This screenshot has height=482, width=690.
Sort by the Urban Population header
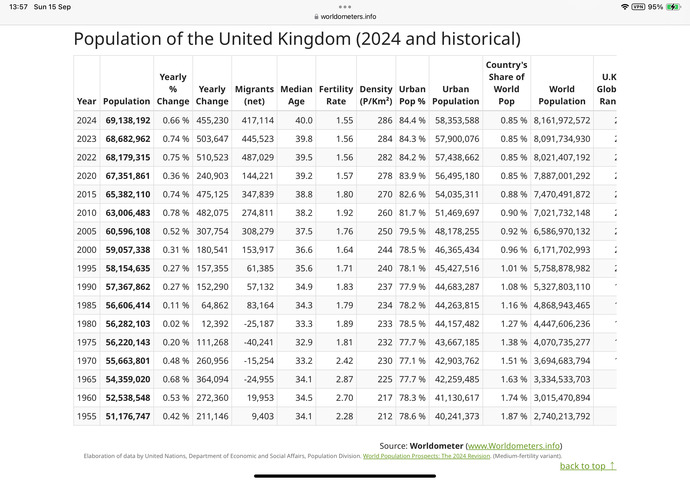tap(455, 95)
